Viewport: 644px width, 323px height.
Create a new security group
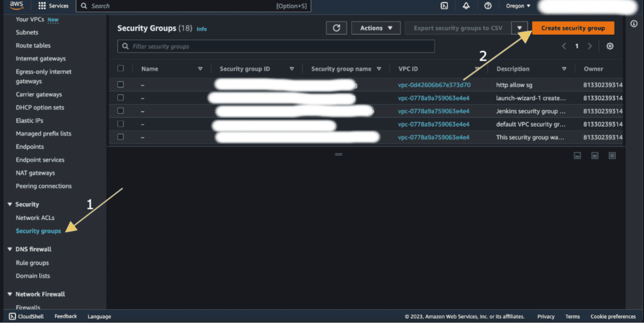coord(573,28)
